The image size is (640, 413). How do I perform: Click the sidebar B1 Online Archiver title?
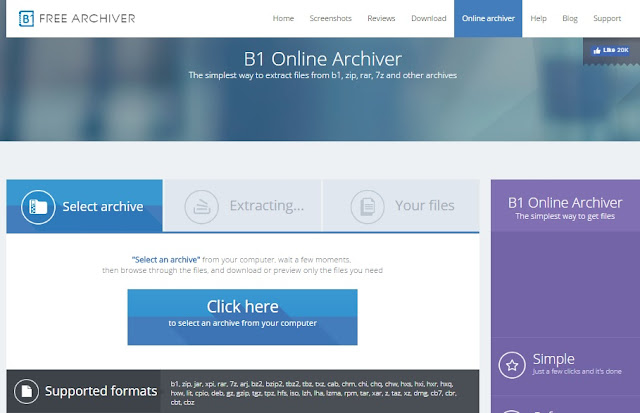565,202
